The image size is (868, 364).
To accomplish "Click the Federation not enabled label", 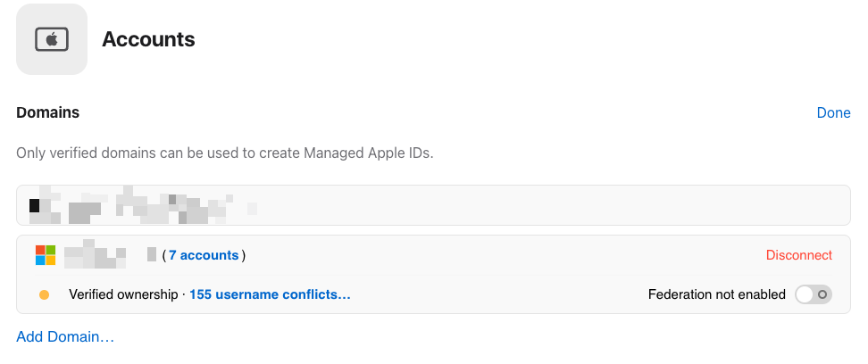I will tap(717, 294).
